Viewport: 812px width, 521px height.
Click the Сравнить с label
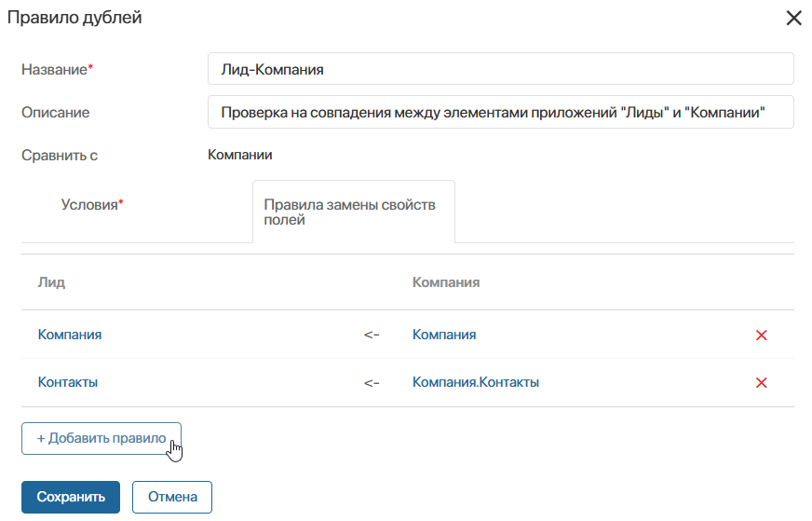pos(60,155)
